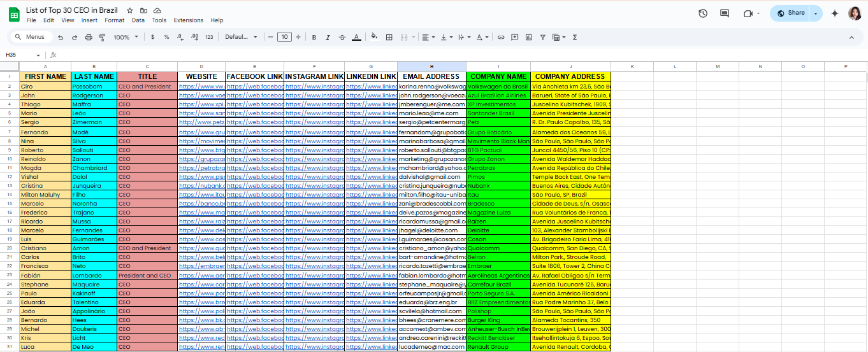Toggle bold formatting
The width and height of the screenshot is (868, 352).
[314, 38]
